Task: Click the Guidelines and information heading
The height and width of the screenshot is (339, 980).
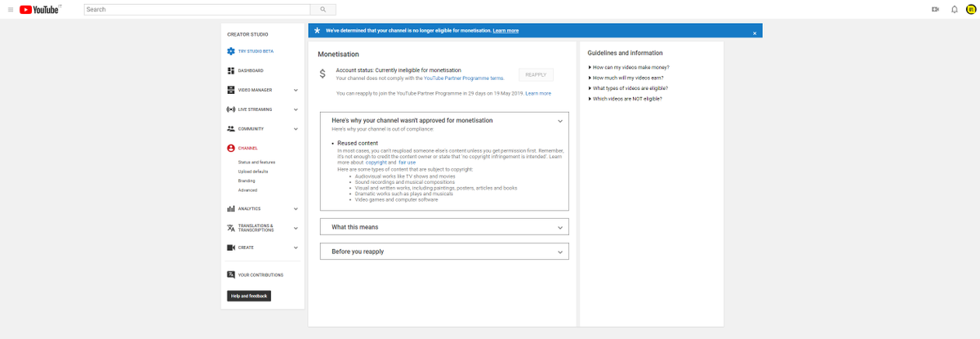Action: pos(625,53)
